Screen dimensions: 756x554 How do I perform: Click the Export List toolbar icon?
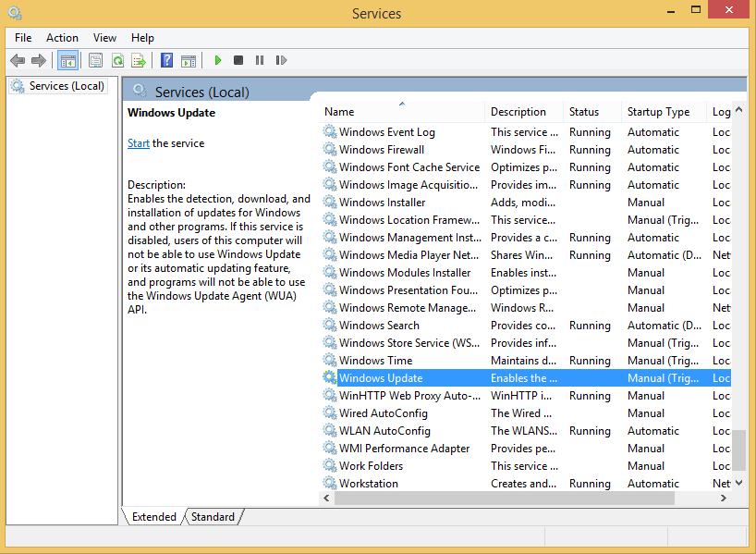pos(139,60)
